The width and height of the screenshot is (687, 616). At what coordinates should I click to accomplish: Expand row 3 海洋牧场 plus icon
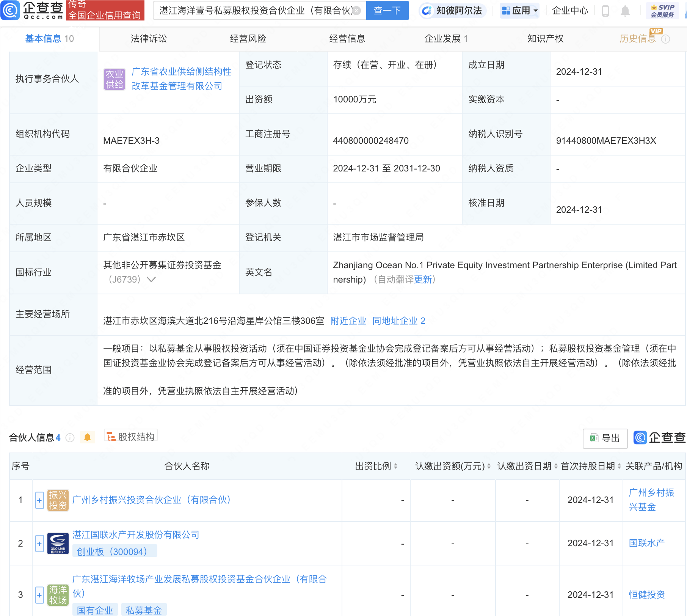click(x=39, y=595)
